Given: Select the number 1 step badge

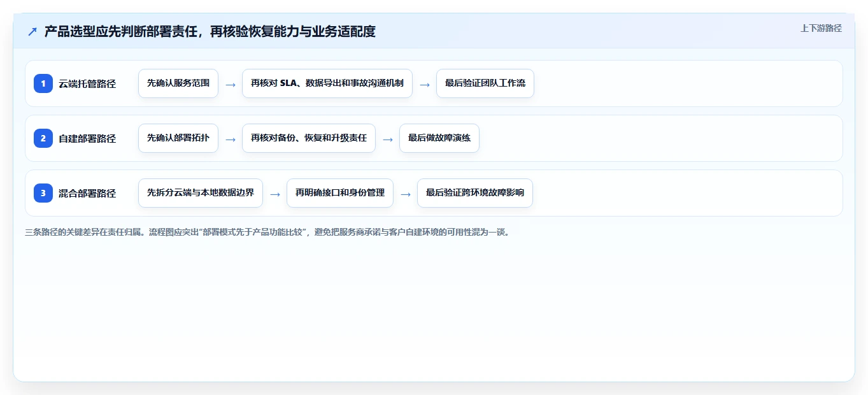Looking at the screenshot, I should (43, 83).
